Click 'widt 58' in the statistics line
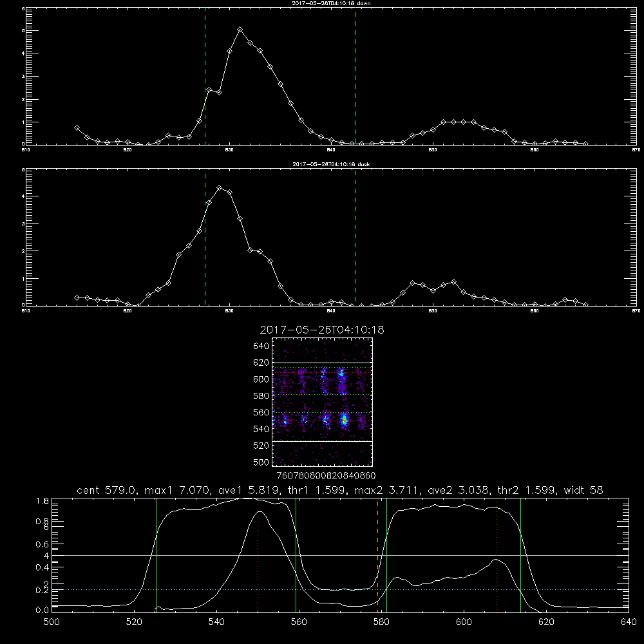This screenshot has height=644, width=644. point(583,490)
